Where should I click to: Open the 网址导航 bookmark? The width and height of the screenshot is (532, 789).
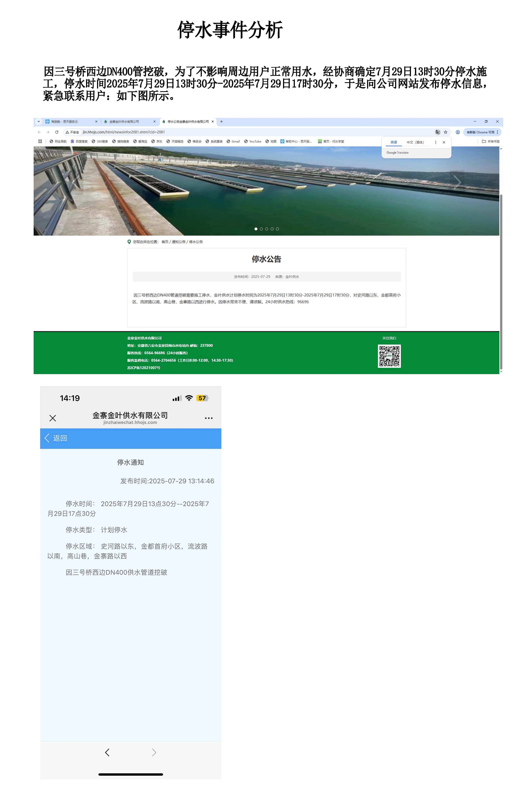pyautogui.click(x=58, y=142)
